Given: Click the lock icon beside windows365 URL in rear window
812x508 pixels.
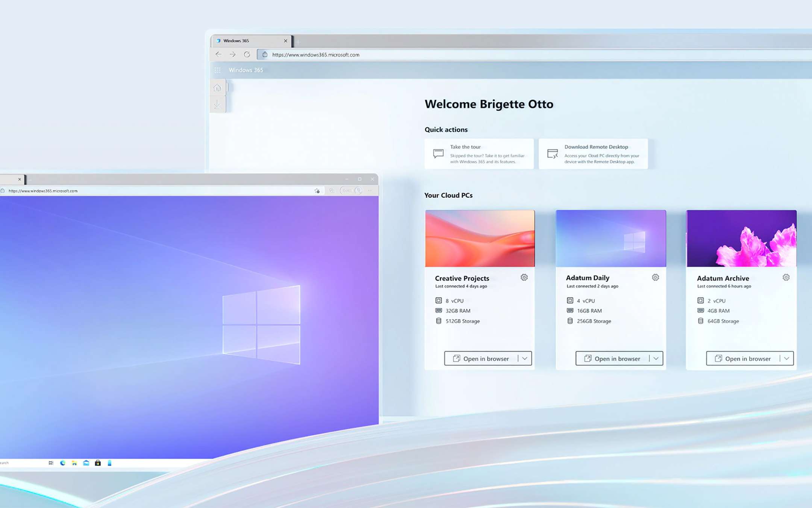Looking at the screenshot, I should (x=265, y=55).
